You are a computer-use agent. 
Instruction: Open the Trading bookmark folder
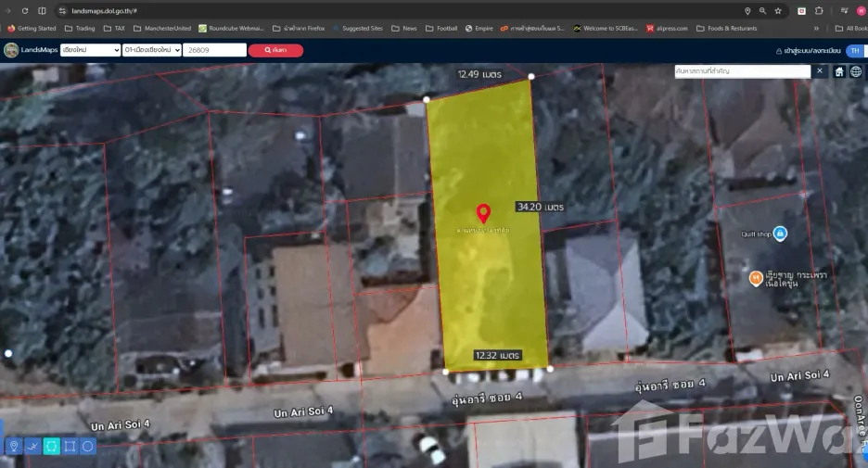coord(80,28)
